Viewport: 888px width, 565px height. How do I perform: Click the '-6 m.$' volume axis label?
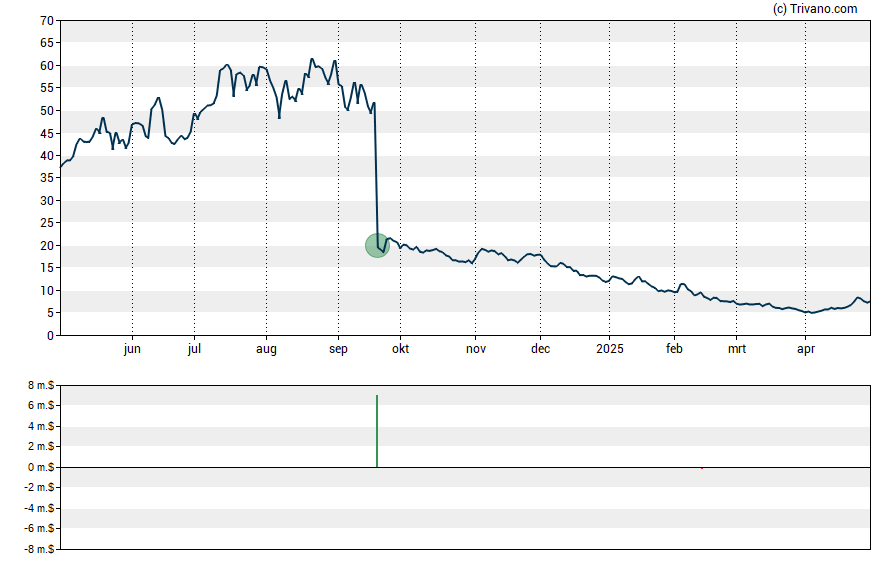click(x=39, y=529)
